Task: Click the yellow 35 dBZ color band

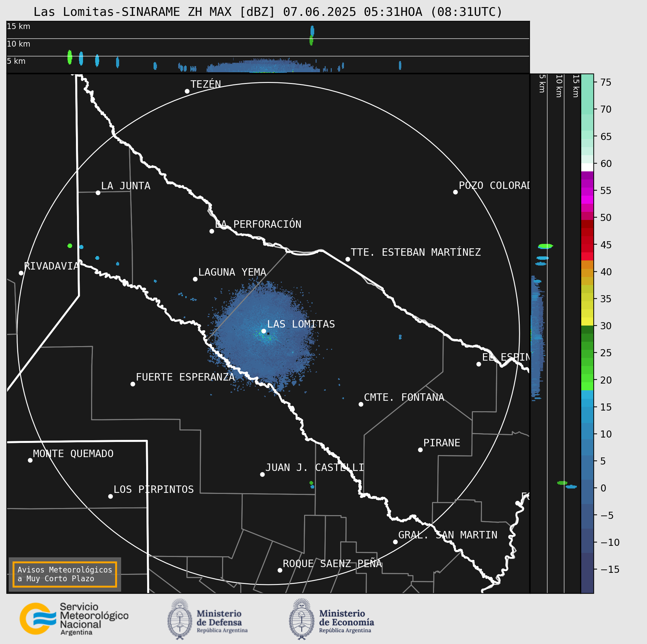Action: pos(587,297)
